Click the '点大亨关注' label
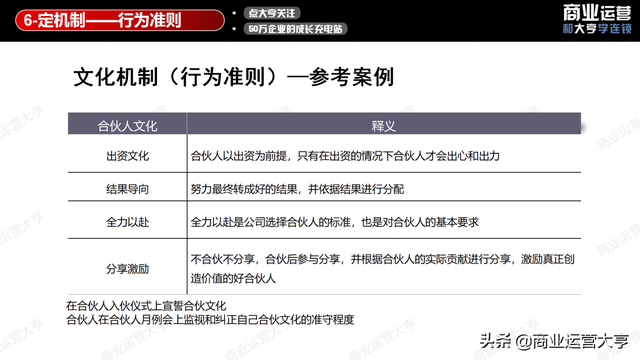Screen dimensions: 640x360 point(272,13)
